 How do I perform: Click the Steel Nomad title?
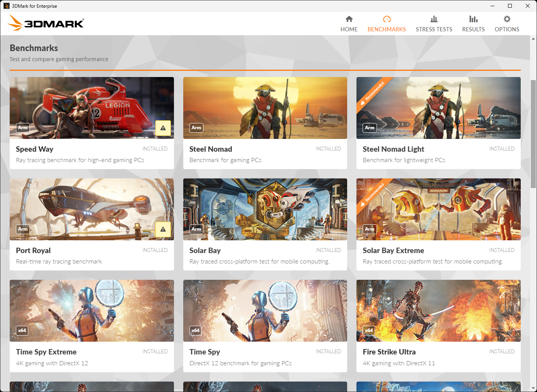point(211,149)
